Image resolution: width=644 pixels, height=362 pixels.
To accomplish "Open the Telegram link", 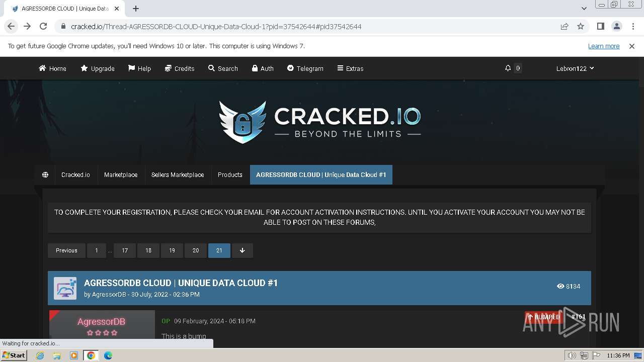I will pos(305,68).
